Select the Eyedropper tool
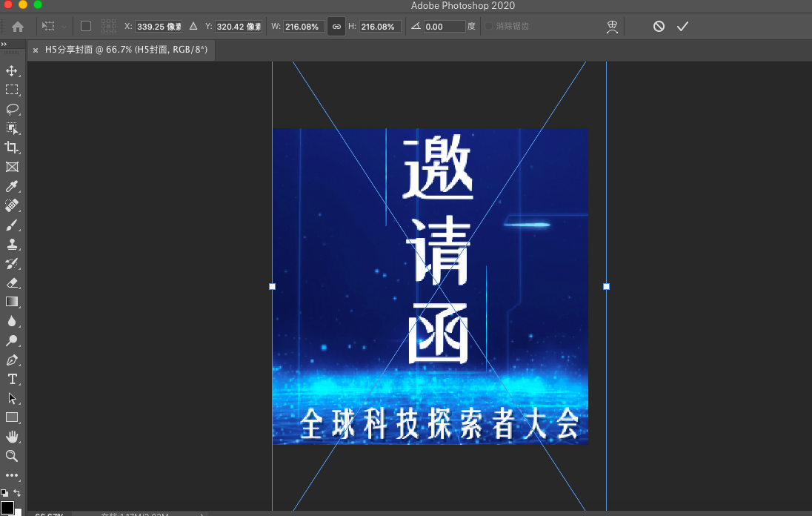 click(x=11, y=186)
